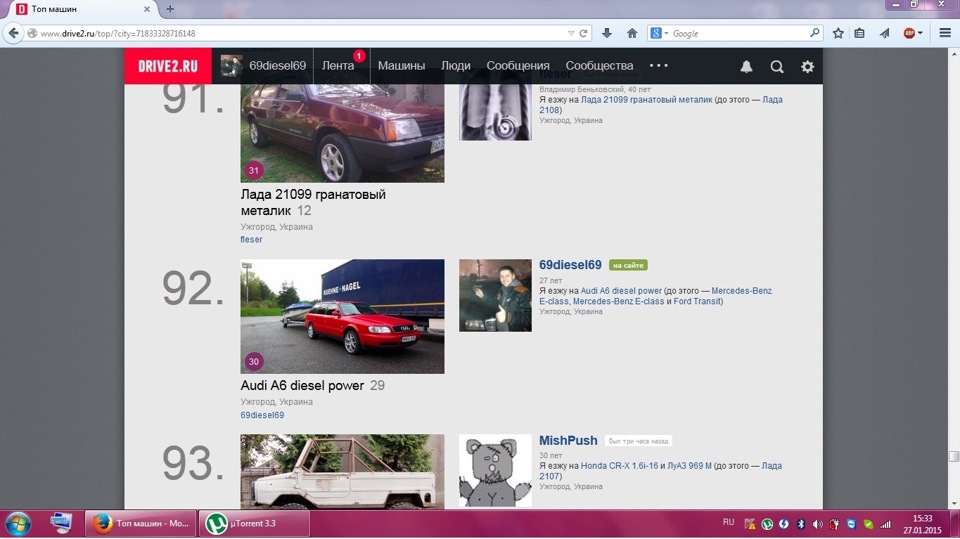Click the 31 badge on Лада photo
This screenshot has height=539, width=960.
pyautogui.click(x=253, y=170)
